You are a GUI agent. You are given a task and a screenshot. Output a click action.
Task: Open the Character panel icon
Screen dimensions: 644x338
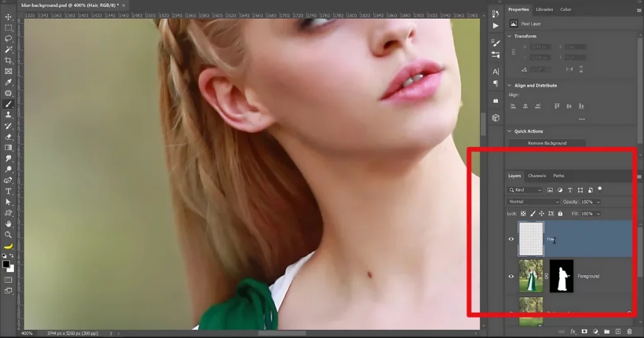[x=496, y=72]
